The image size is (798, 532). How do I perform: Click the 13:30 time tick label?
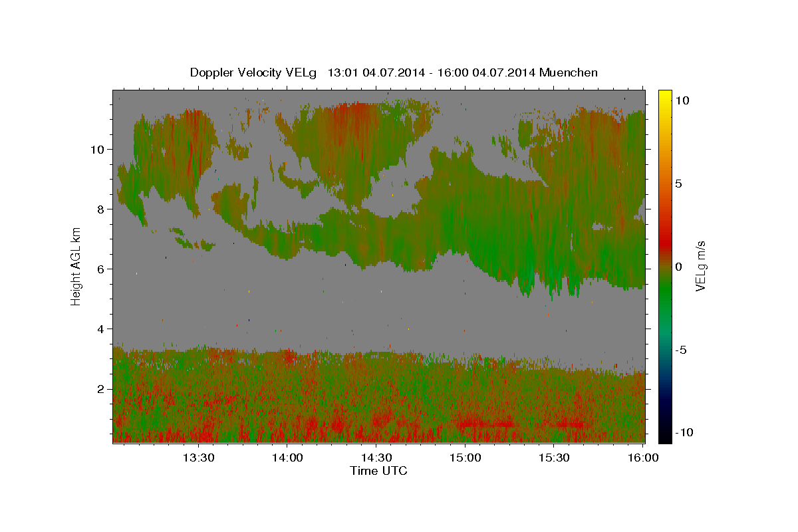click(198, 458)
